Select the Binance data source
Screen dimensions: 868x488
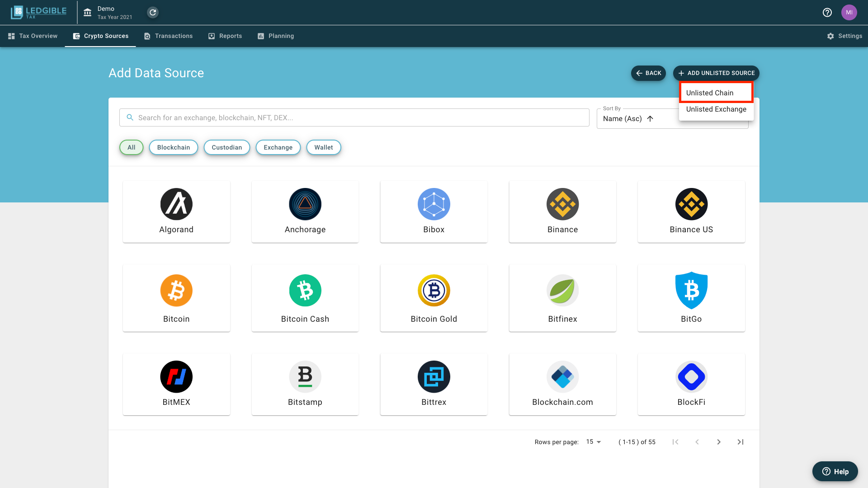pyautogui.click(x=563, y=211)
